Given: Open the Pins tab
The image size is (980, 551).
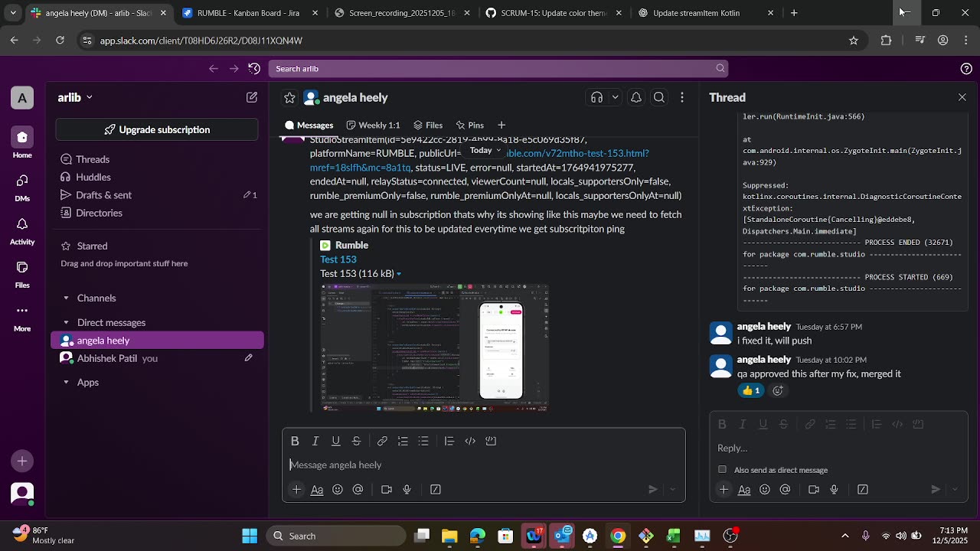Looking at the screenshot, I should pos(469,125).
